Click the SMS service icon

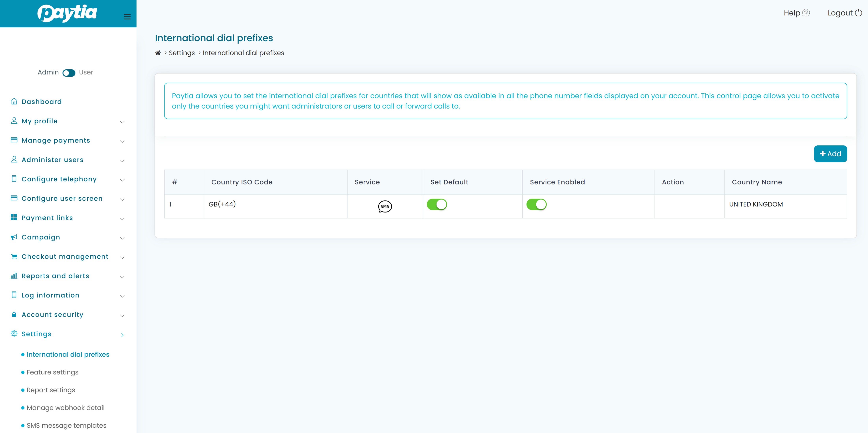click(385, 206)
